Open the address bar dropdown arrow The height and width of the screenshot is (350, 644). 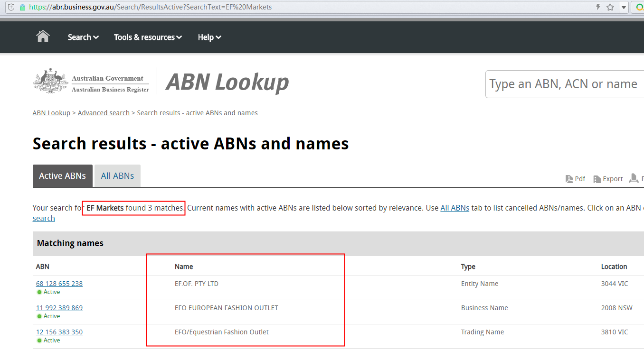coord(624,8)
